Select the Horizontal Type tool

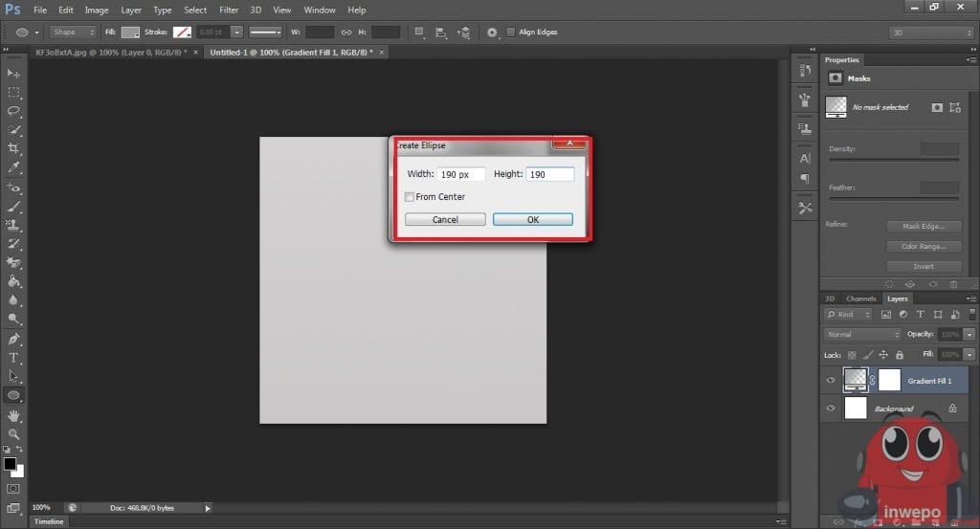coord(13,358)
